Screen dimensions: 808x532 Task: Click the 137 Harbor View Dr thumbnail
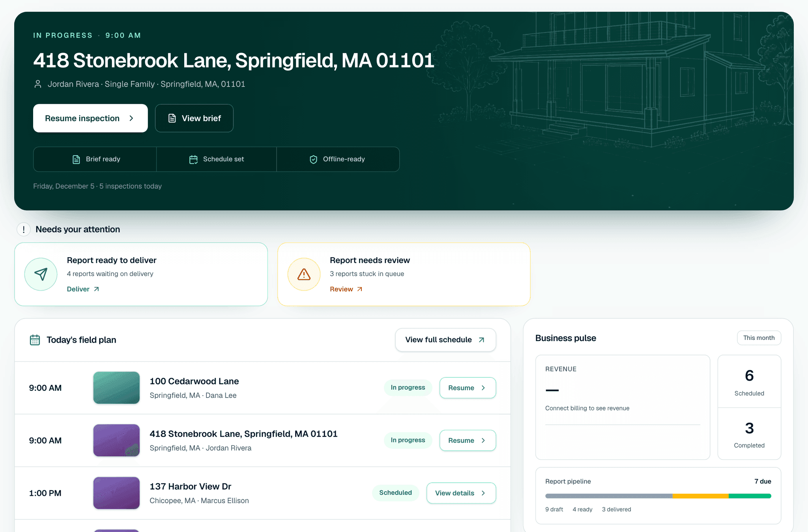coord(116,493)
